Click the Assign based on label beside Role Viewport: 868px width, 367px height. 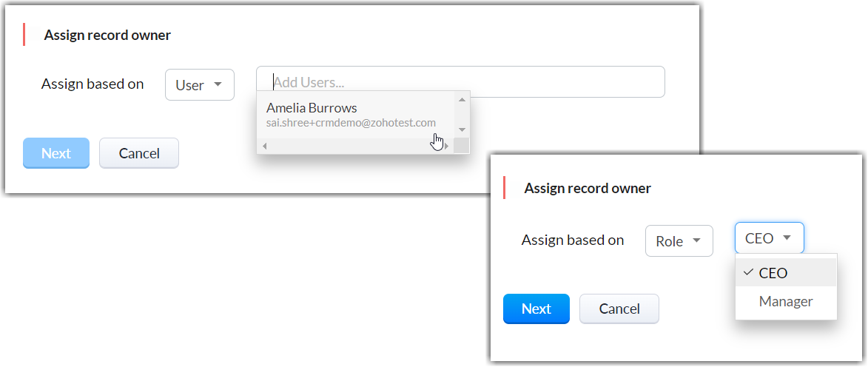[x=573, y=240]
